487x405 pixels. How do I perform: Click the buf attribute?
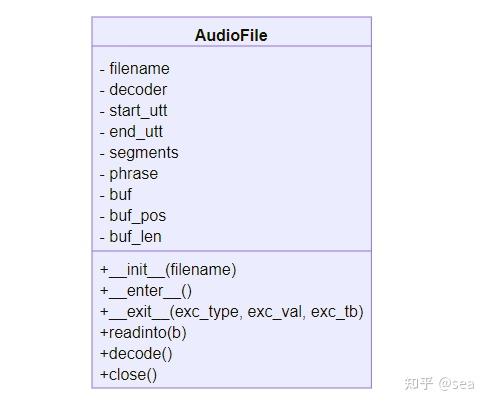coord(116,195)
